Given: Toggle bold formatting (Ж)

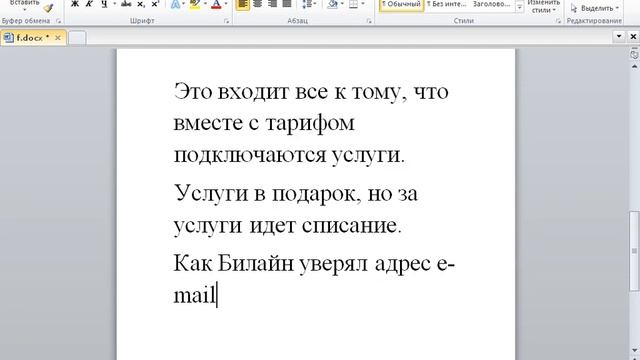Looking at the screenshot, I should (75, 4).
